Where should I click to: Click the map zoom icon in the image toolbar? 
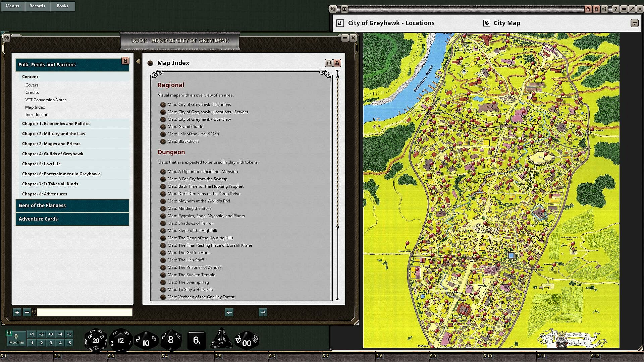click(588, 9)
